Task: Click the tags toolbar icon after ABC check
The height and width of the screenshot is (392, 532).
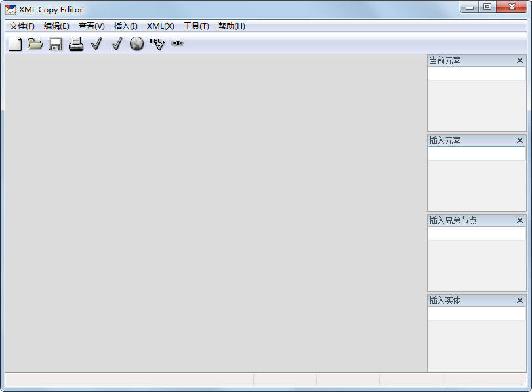Action: pyautogui.click(x=176, y=43)
